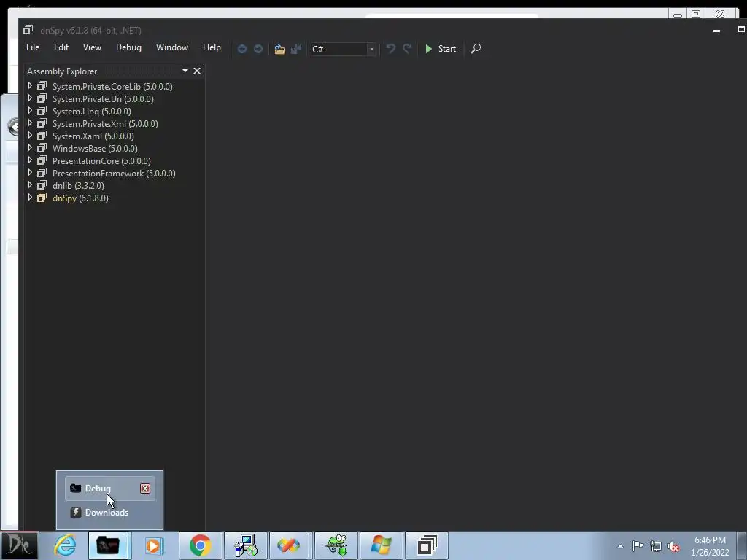Click the Search magnifier icon

476,49
